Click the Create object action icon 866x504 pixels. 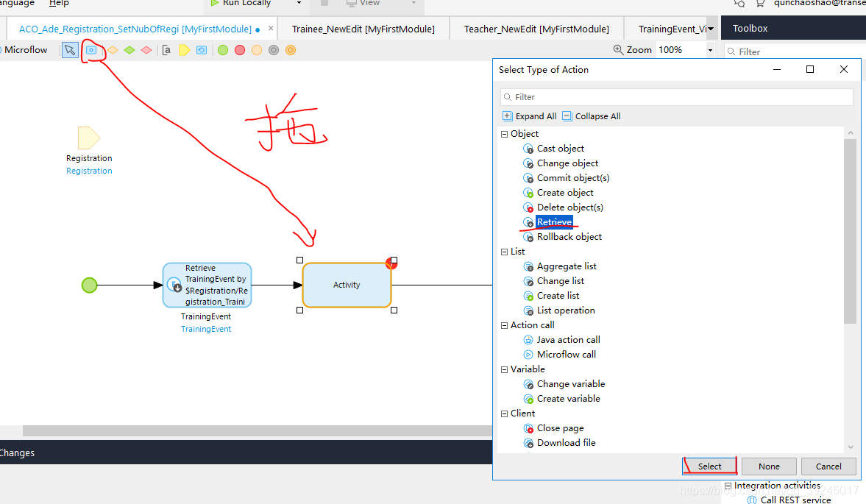528,193
